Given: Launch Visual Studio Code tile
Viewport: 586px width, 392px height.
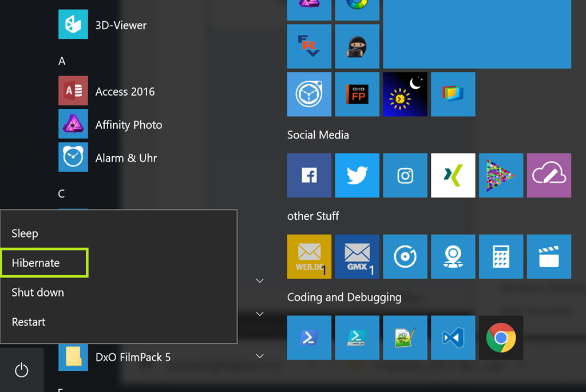Looking at the screenshot, I should tap(453, 338).
